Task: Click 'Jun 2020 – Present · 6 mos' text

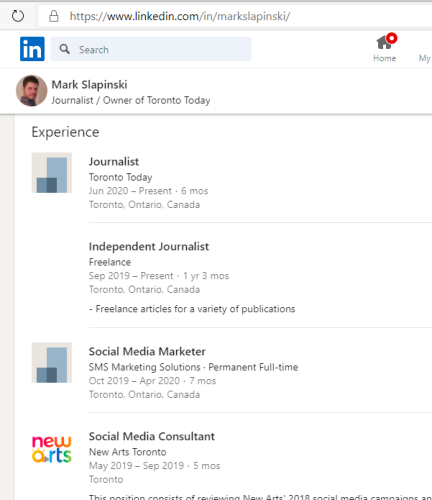Action: tap(148, 191)
